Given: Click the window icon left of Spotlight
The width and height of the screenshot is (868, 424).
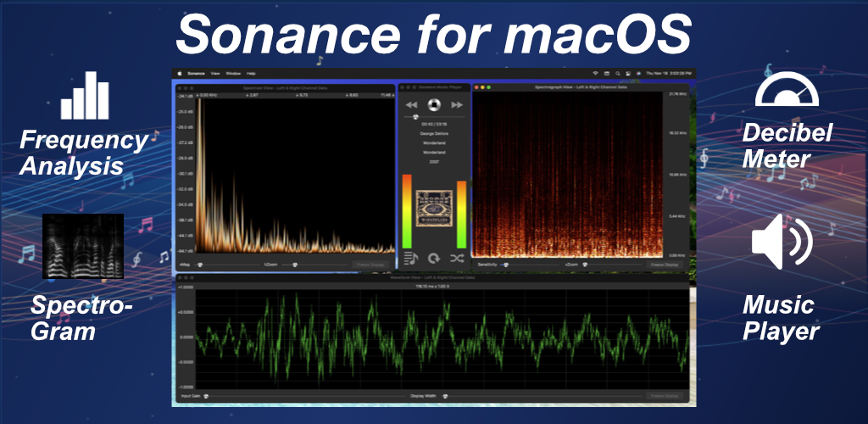Looking at the screenshot, I should coord(607,73).
